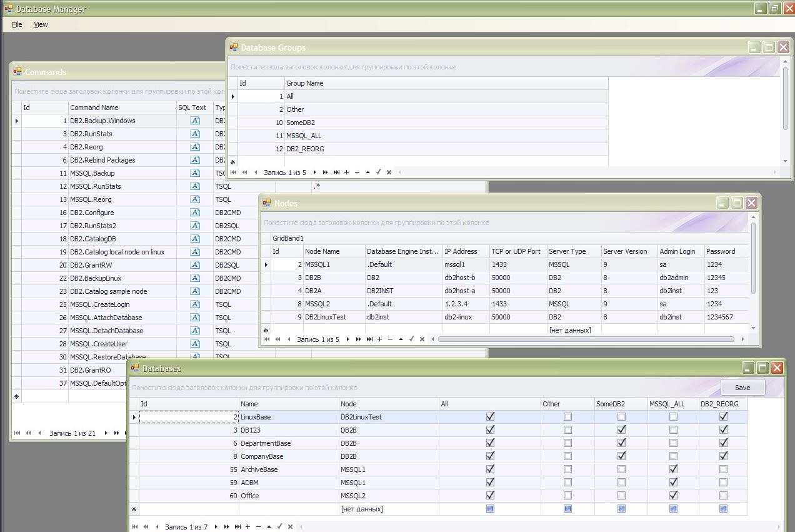The image size is (795, 532).
Task: Jump to last record in Nodes navigator
Action: pos(369,339)
